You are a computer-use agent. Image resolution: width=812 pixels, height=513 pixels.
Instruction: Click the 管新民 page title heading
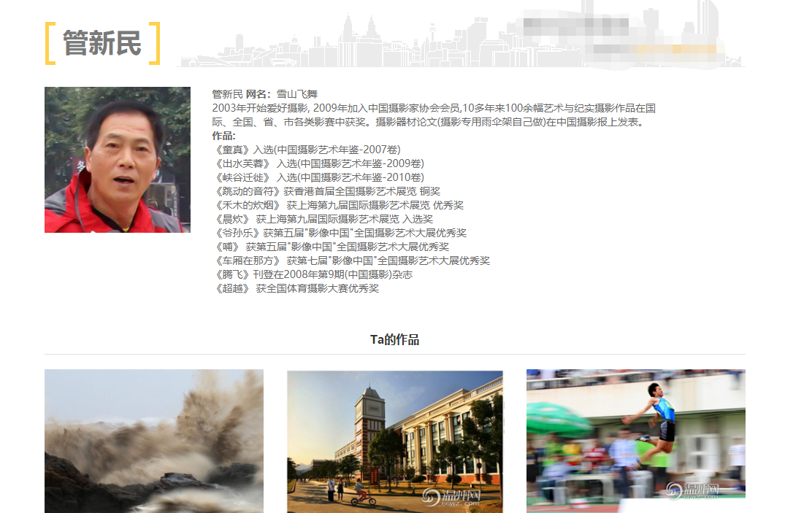pos(102,43)
